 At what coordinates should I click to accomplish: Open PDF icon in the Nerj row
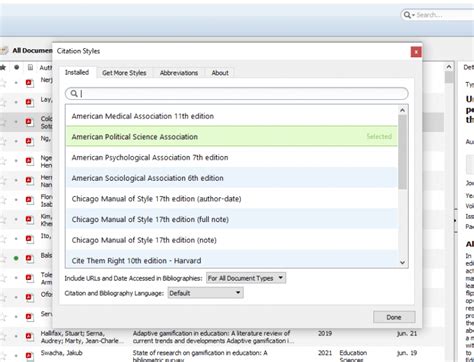29,82
